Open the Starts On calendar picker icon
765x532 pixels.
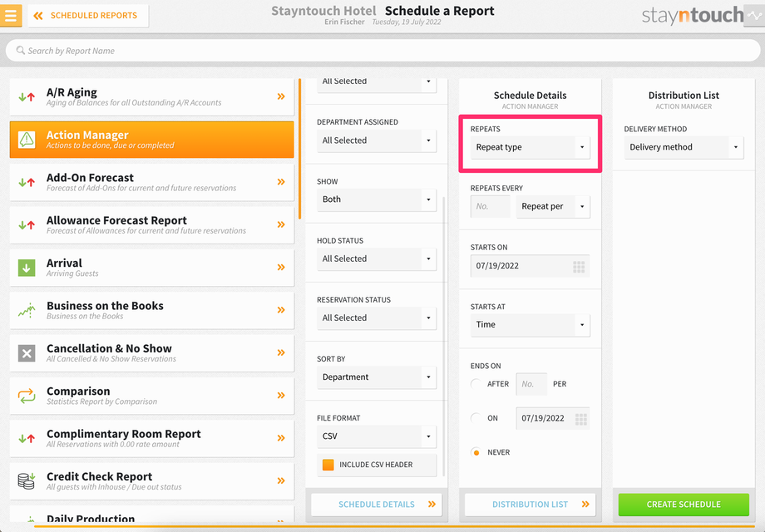(579, 267)
